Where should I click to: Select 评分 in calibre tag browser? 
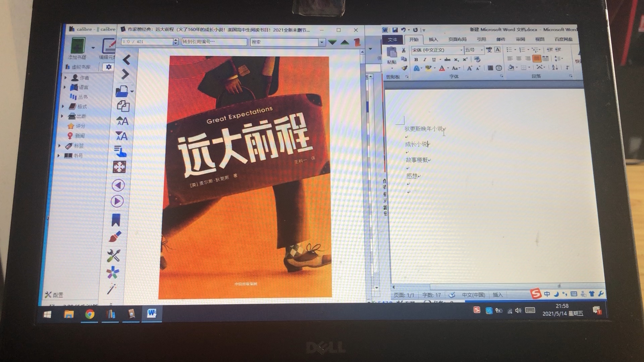pyautogui.click(x=76, y=126)
